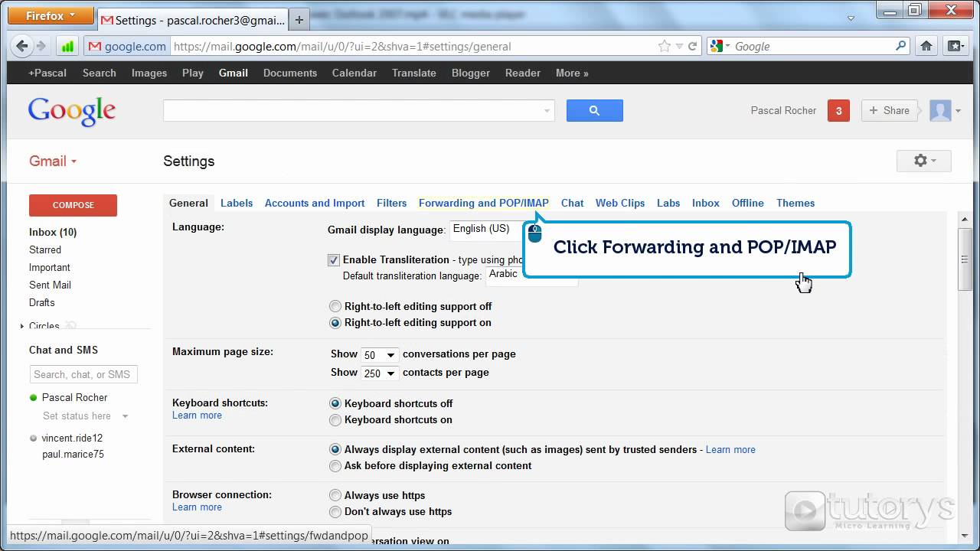This screenshot has width=980, height=551.
Task: Switch to the Labs tab
Action: (x=668, y=203)
